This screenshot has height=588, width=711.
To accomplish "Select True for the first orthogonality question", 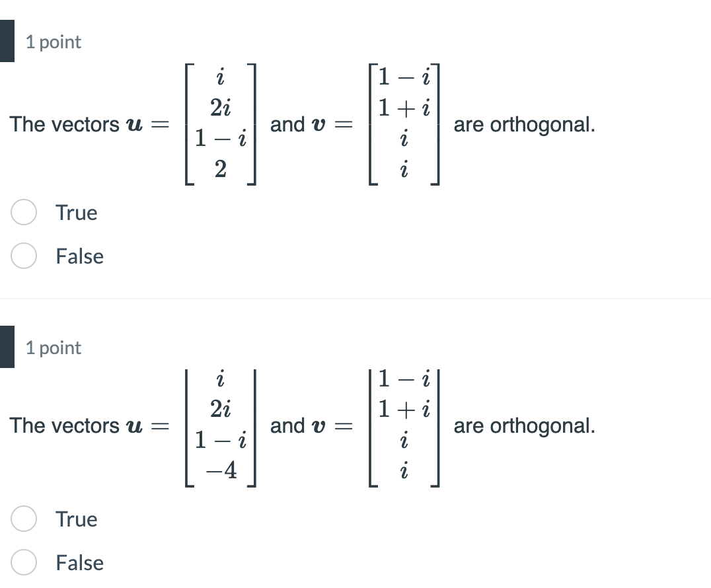I will (x=23, y=213).
